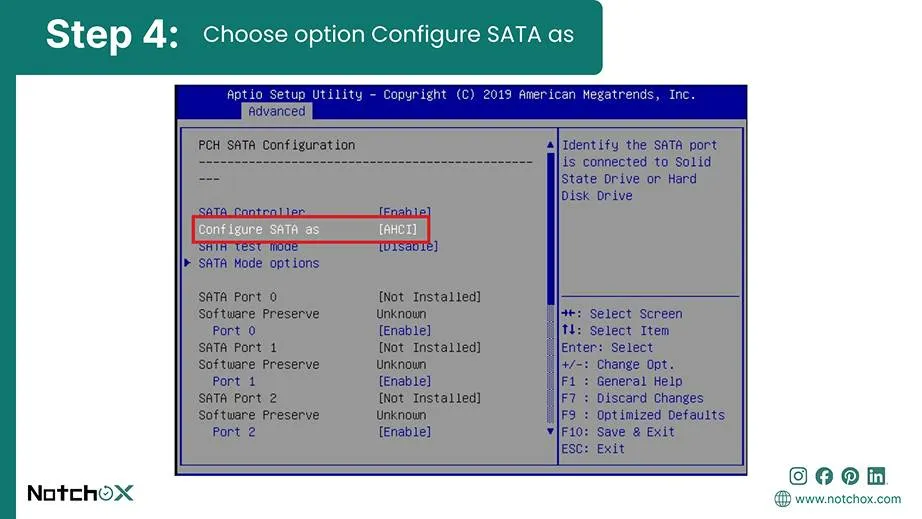Image resolution: width=922 pixels, height=519 pixels.
Task: Click scroll down arrow of BIOS list
Action: pyautogui.click(x=550, y=431)
